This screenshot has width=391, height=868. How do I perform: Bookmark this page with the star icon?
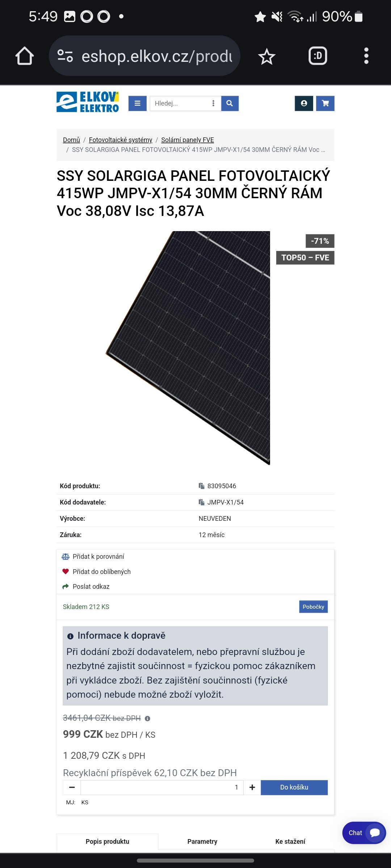[x=267, y=56]
